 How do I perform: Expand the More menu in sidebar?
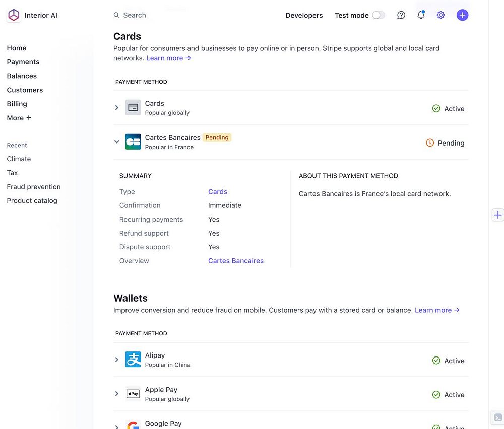point(19,118)
